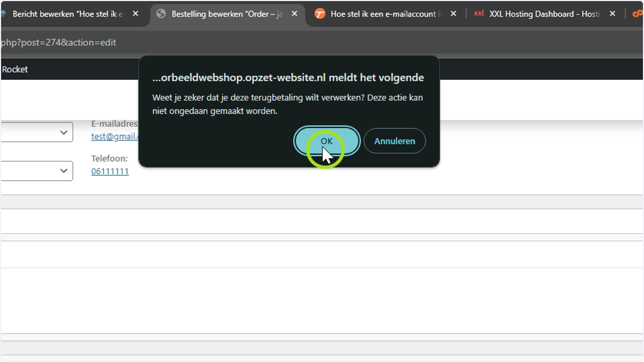Close the "Bestelling bewerken" tab

(x=294, y=14)
